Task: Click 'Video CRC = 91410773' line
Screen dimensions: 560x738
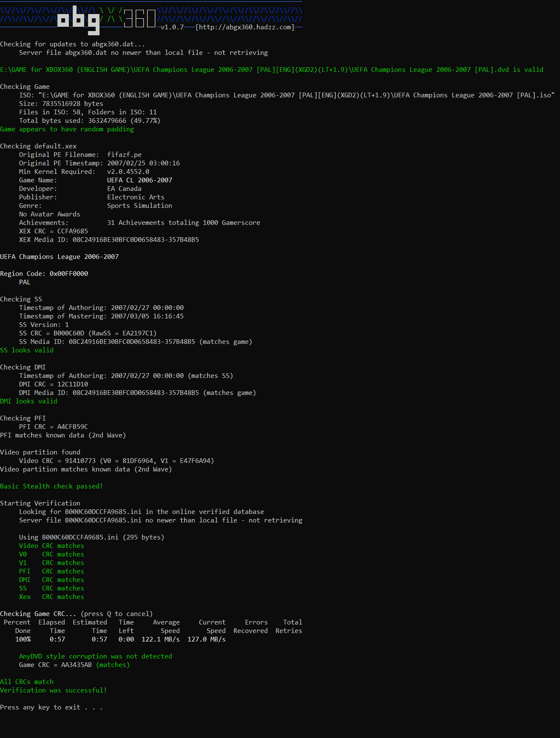Action: coord(117,461)
